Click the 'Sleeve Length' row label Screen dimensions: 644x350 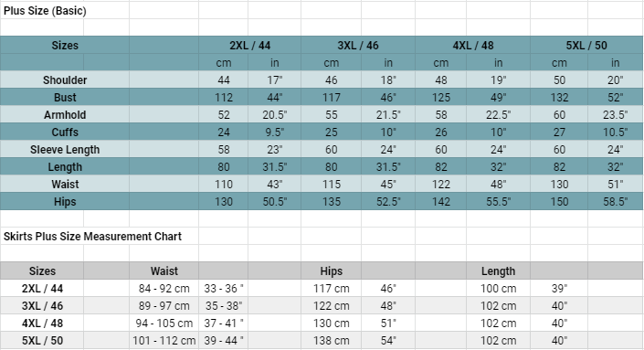65,150
